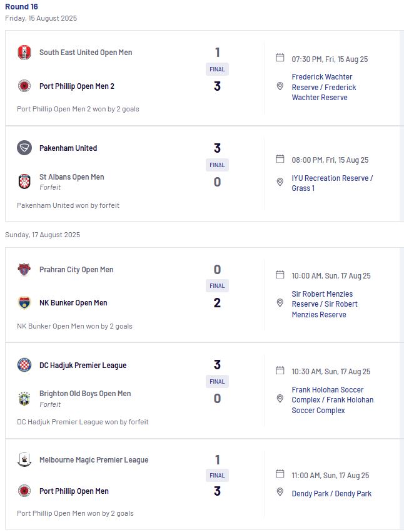Open the Frederick Wachter Reserve venue link
Screen dimensions: 404x532
[324, 87]
